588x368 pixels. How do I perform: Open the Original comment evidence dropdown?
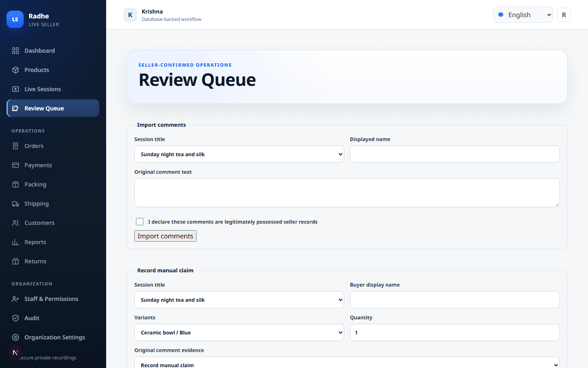pyautogui.click(x=347, y=363)
